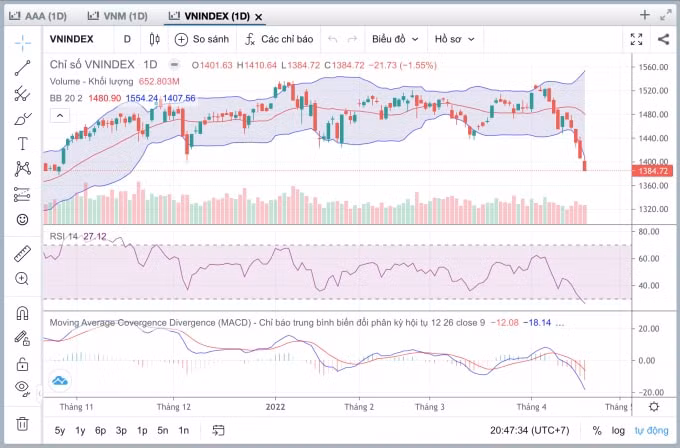
Task: Select the Text annotation tool
Action: coord(23,144)
